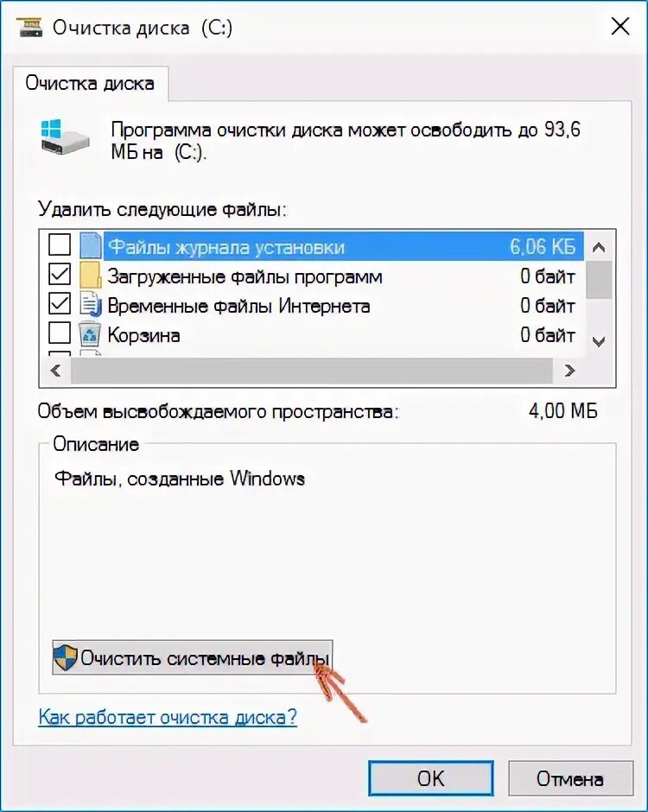Click the file list scroll down arrow
This screenshot has height=812, width=648.
point(599,342)
